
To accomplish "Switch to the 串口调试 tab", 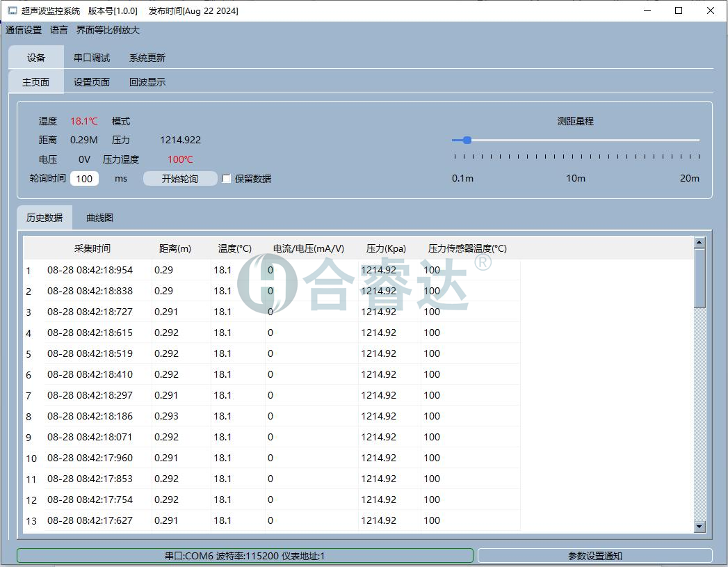I will (92, 58).
